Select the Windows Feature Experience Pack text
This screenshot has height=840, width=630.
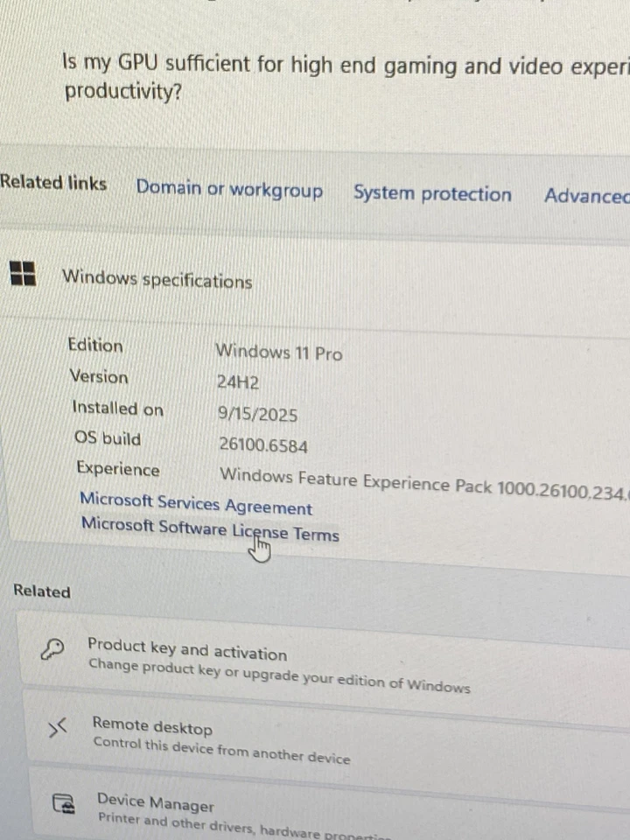click(x=424, y=483)
